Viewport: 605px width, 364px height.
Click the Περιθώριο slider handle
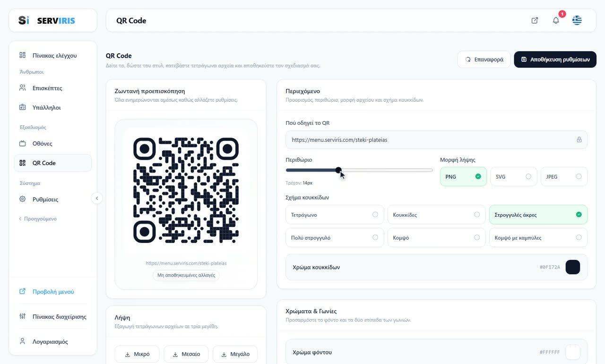pos(338,170)
